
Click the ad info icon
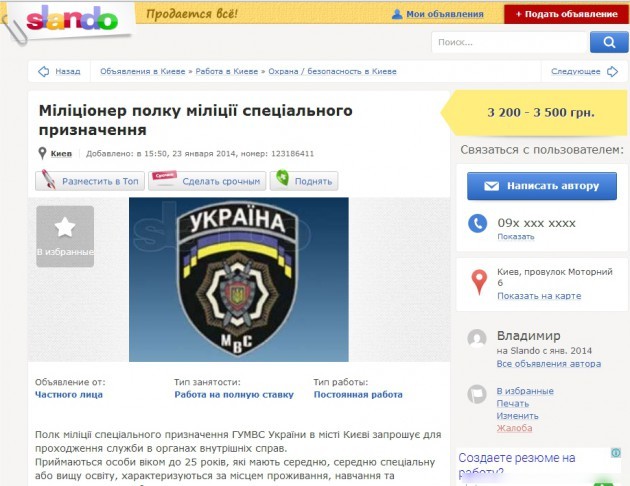click(x=616, y=453)
